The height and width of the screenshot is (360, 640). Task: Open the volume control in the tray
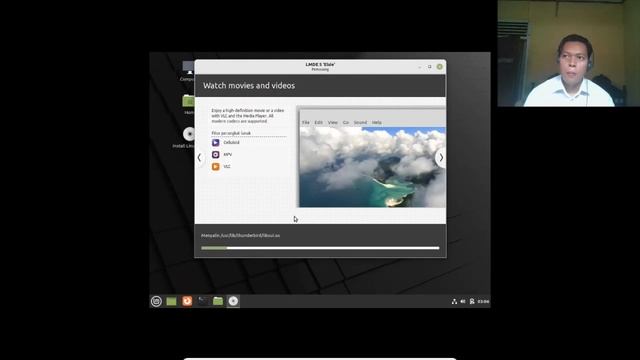[463, 302]
